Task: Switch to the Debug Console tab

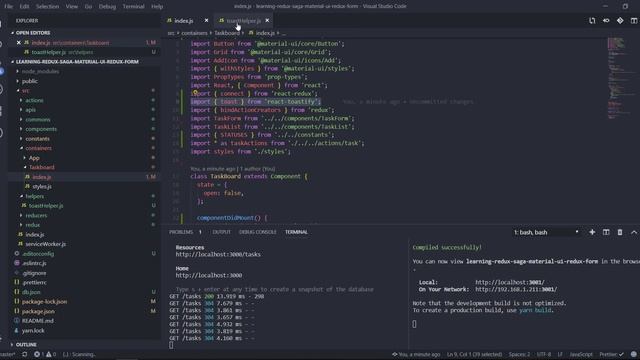Action: [x=258, y=232]
